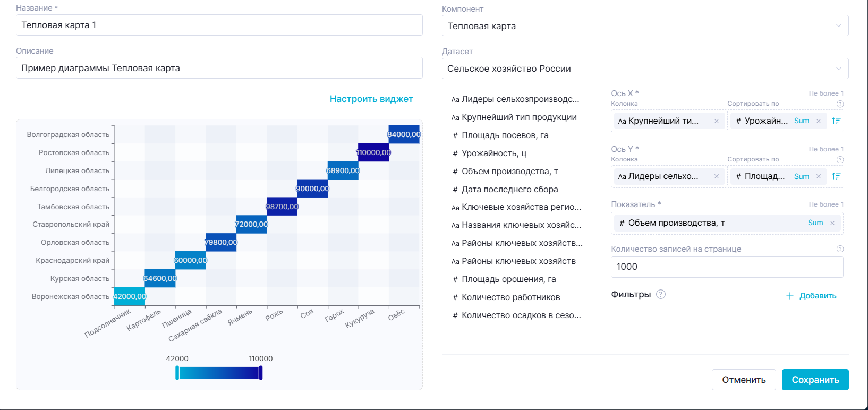868x410 pixels.
Task: Toggle sort direction for X axis
Action: 836,121
